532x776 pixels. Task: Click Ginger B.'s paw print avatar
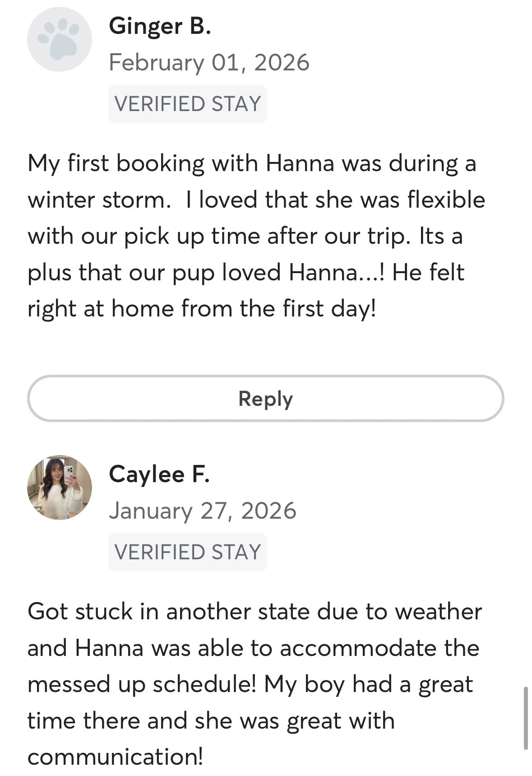pos(60,39)
